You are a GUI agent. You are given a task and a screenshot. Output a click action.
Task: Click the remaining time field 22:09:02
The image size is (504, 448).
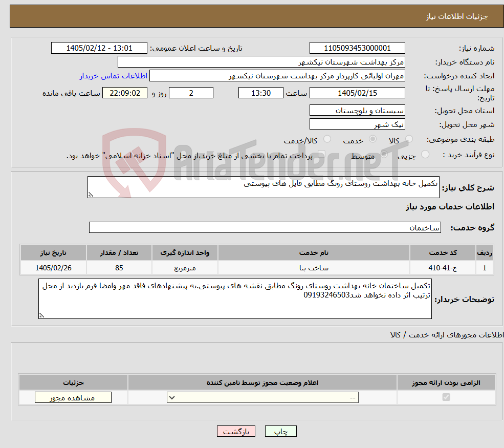click(125, 93)
